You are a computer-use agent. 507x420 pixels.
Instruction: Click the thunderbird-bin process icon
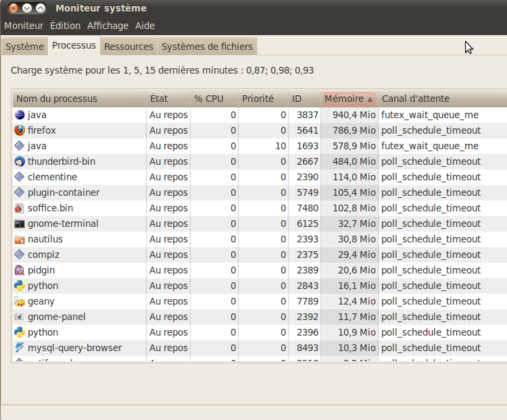(x=20, y=161)
